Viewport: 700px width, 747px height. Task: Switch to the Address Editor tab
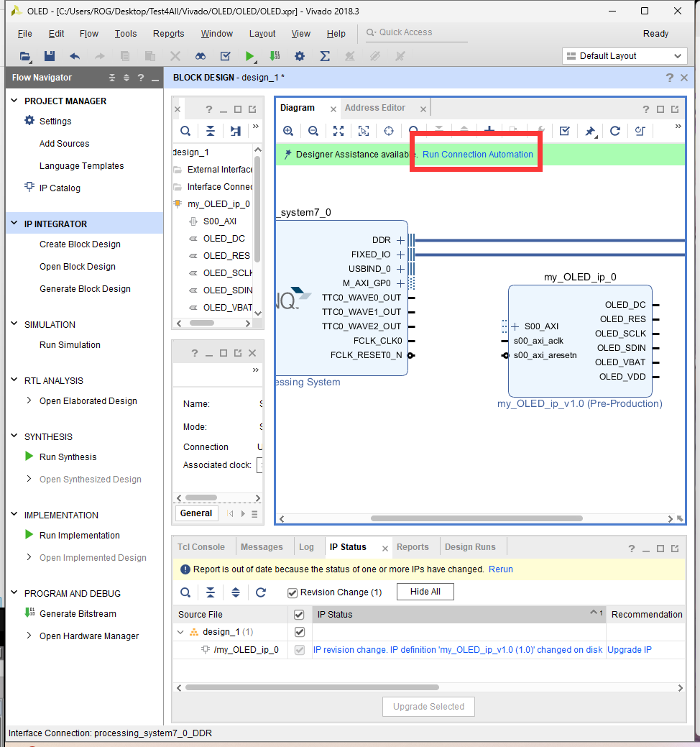pyautogui.click(x=374, y=108)
